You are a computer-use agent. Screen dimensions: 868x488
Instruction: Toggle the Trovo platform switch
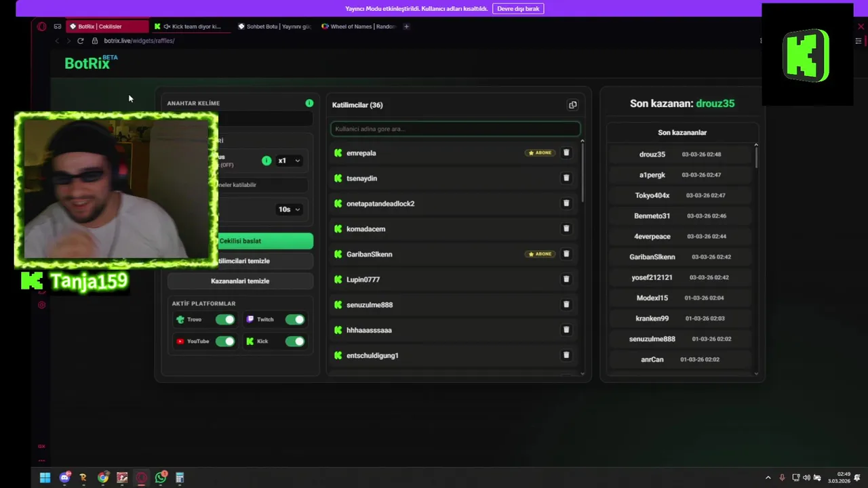(x=225, y=319)
